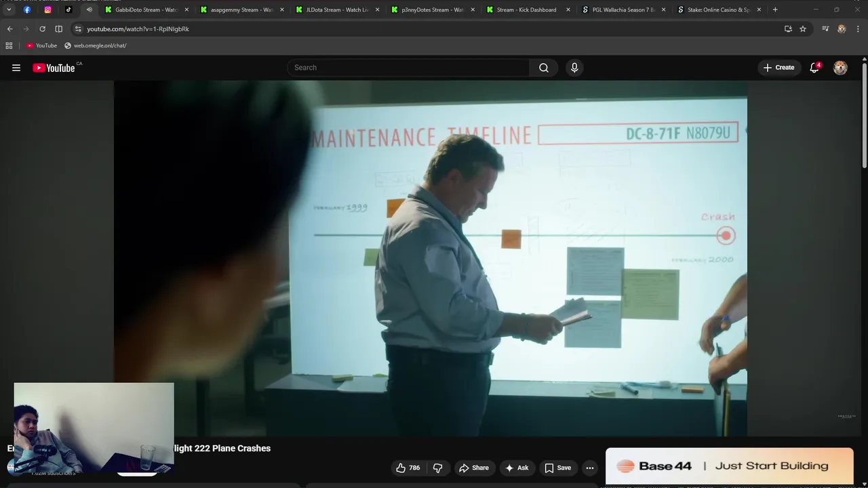The image size is (868, 488).
Task: Click the Base 44 ad banner
Action: (729, 466)
